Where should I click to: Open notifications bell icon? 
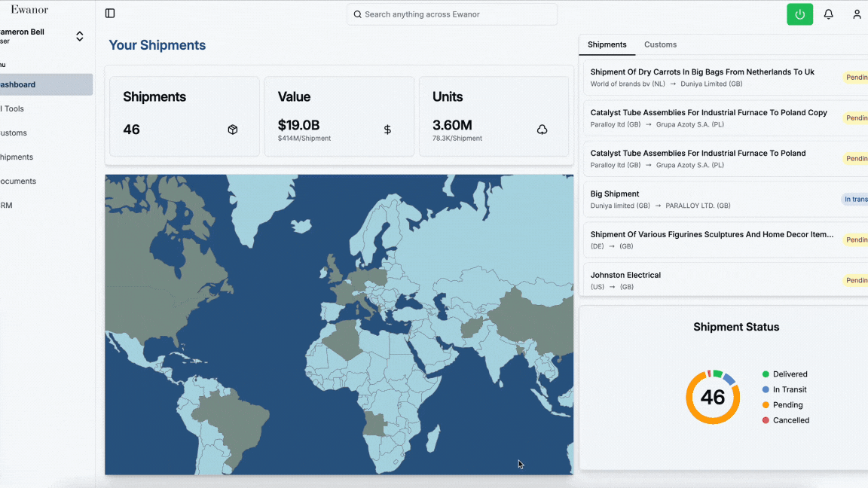[x=828, y=14]
